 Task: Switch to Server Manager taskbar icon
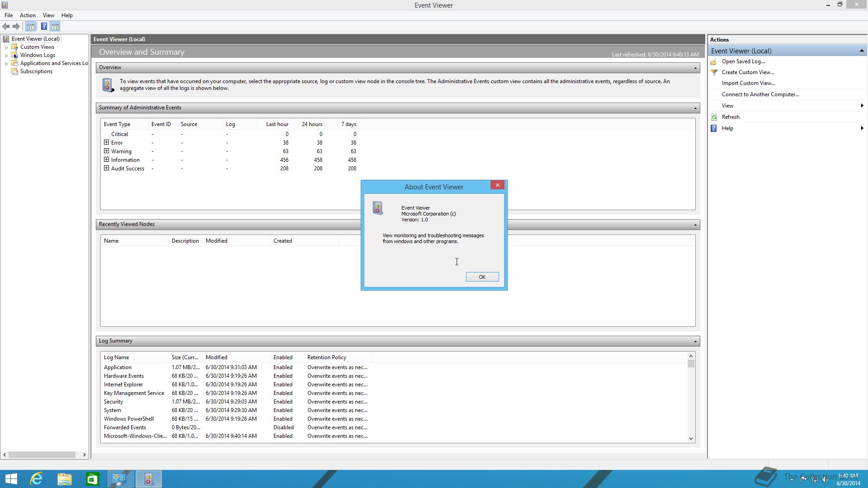click(x=120, y=479)
